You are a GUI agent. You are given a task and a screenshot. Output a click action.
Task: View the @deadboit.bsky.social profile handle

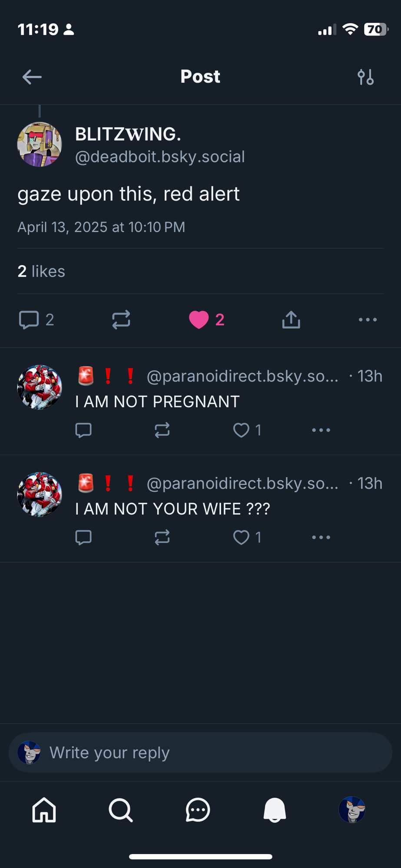click(x=160, y=157)
